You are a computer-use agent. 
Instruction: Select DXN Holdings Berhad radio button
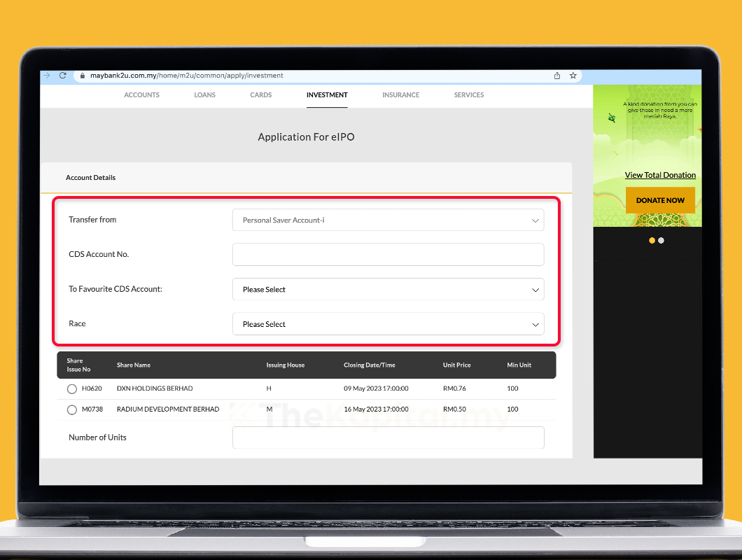point(71,388)
